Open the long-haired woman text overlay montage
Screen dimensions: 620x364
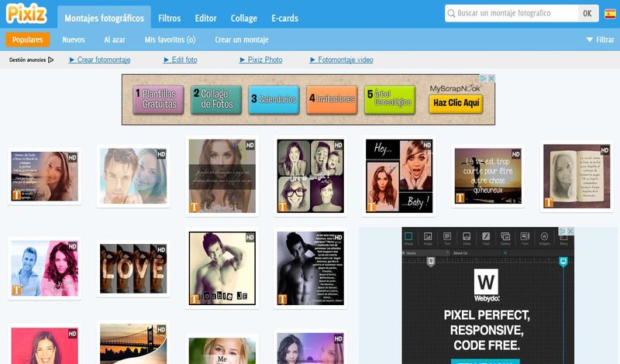click(x=222, y=177)
